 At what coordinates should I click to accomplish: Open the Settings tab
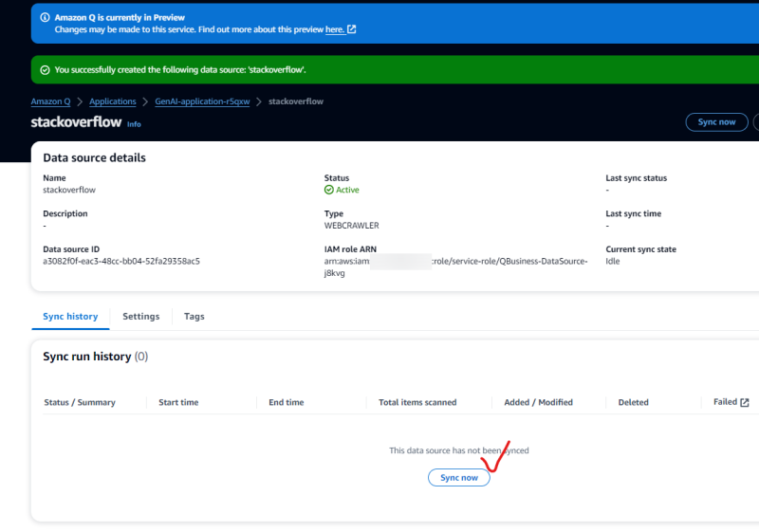tap(140, 316)
